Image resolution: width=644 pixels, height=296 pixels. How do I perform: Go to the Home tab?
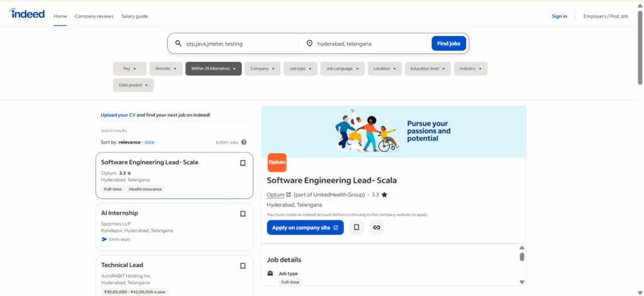[60, 16]
